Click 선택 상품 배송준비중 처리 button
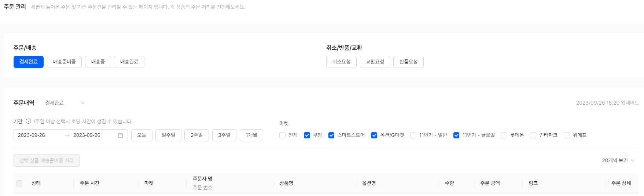644x196 pixels. point(47,160)
